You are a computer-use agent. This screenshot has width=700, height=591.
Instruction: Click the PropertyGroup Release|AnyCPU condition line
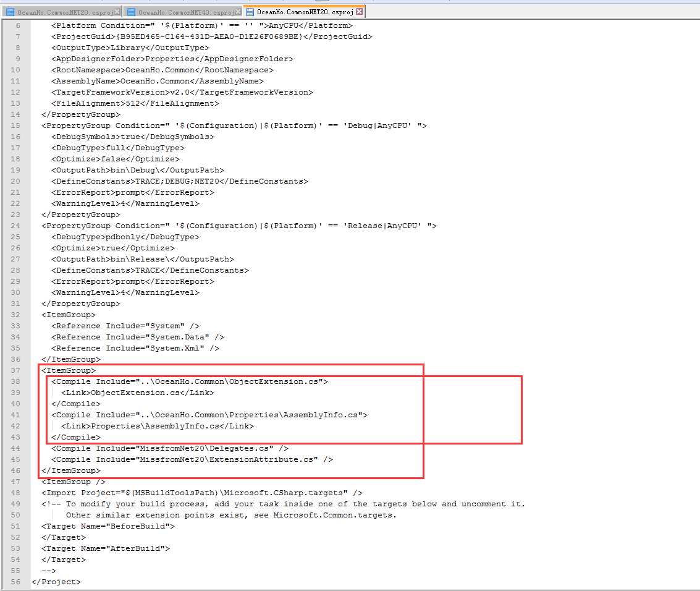point(239,226)
